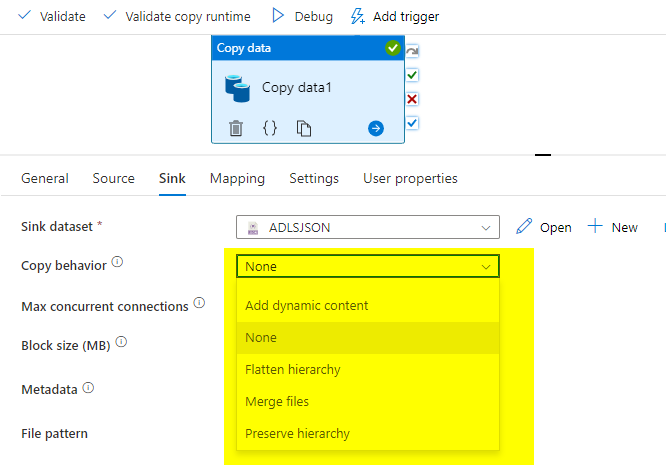Choose Add dynamic content option
The width and height of the screenshot is (666, 474).
pos(307,306)
